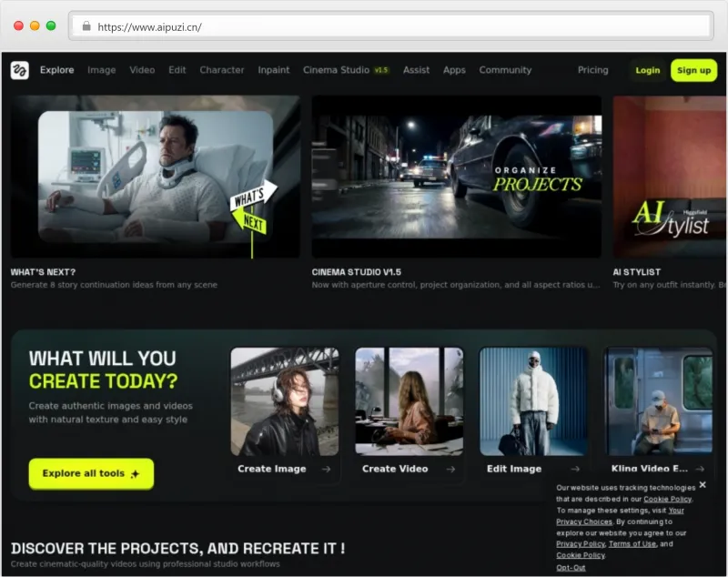This screenshot has width=728, height=577.
Task: Go to the Community section
Action: (505, 70)
